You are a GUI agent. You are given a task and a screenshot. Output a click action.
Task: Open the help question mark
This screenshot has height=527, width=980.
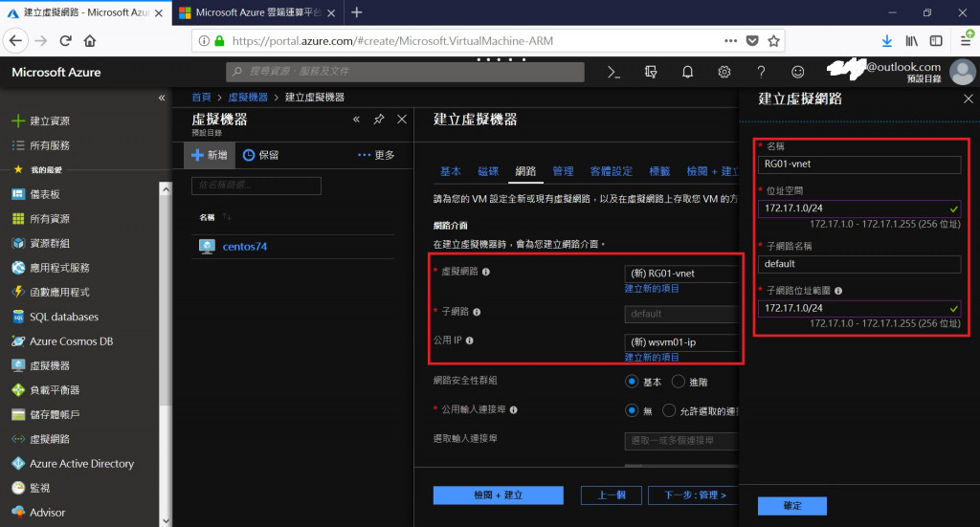tap(761, 73)
